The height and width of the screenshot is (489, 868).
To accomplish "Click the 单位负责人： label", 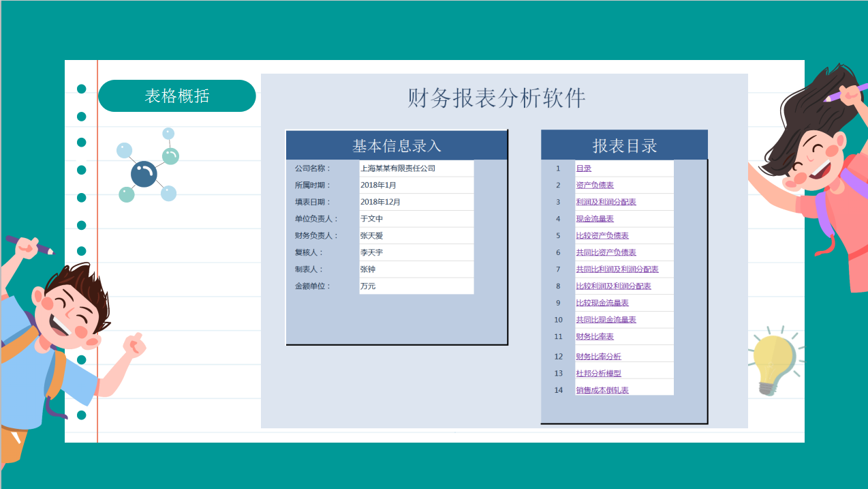I will click(x=316, y=219).
